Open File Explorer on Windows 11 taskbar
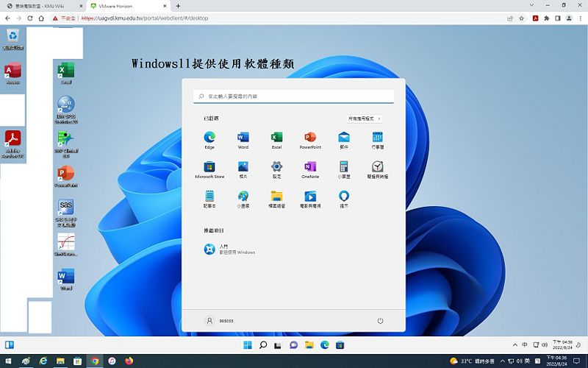The image size is (588, 368). point(309,345)
